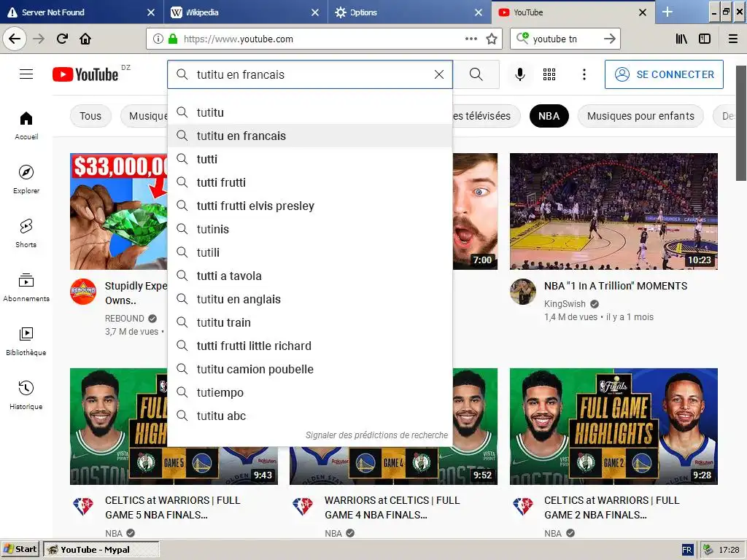This screenshot has width=747, height=560.
Task: Open the browser hamburger menu
Action: pos(733,39)
